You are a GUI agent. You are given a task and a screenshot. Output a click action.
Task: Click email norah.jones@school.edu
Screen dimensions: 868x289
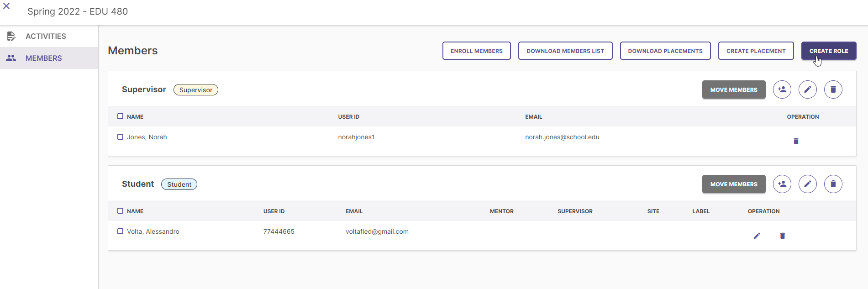click(562, 137)
